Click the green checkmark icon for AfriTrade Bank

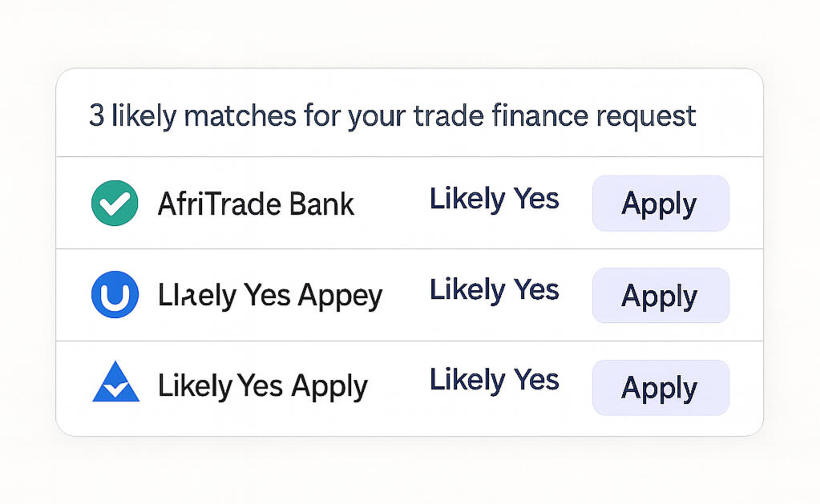tap(115, 204)
